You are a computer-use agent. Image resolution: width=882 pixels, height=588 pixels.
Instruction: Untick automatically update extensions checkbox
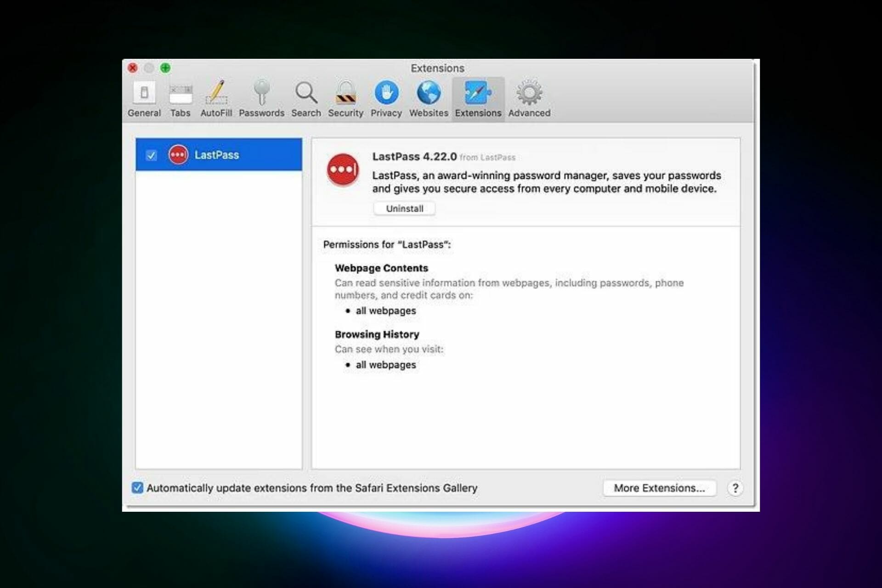tap(137, 487)
